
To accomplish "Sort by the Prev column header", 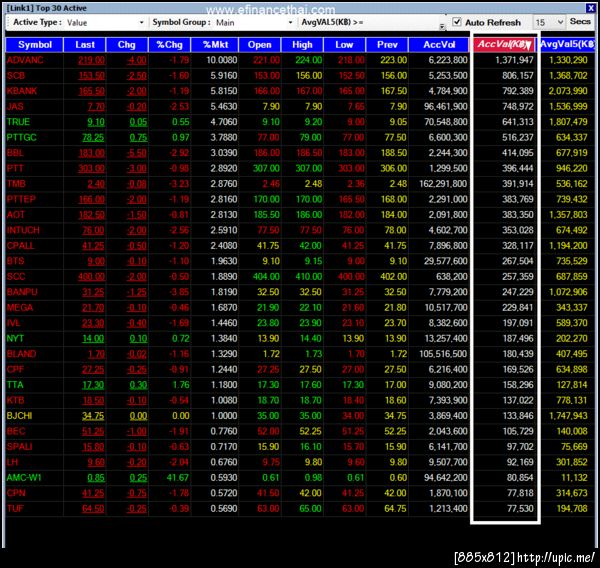I will tap(387, 45).
